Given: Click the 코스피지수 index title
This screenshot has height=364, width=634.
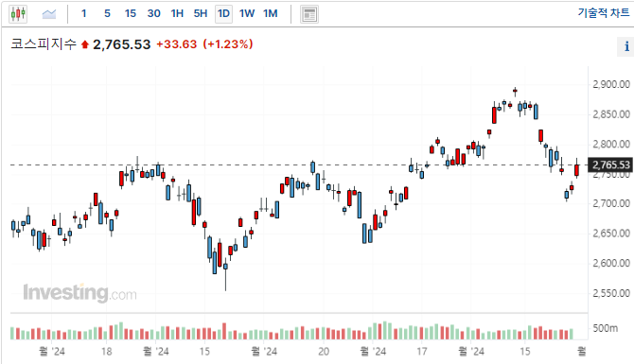Looking at the screenshot, I should tap(44, 43).
